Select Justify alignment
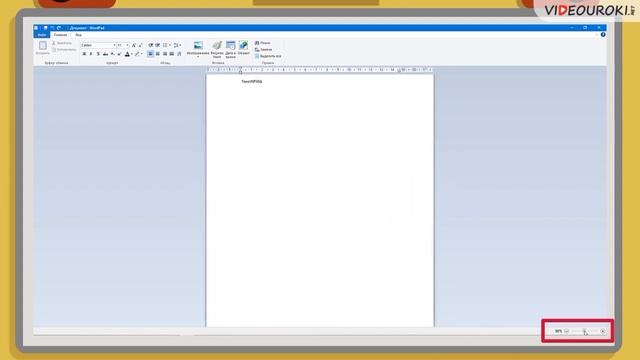640x360 pixels. tap(172, 54)
